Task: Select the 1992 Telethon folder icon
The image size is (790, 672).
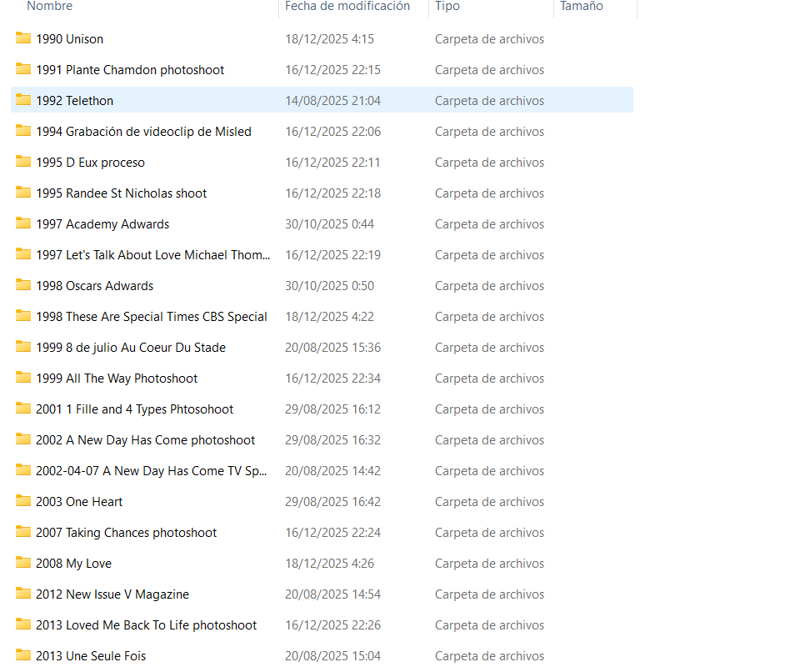Action: click(23, 100)
